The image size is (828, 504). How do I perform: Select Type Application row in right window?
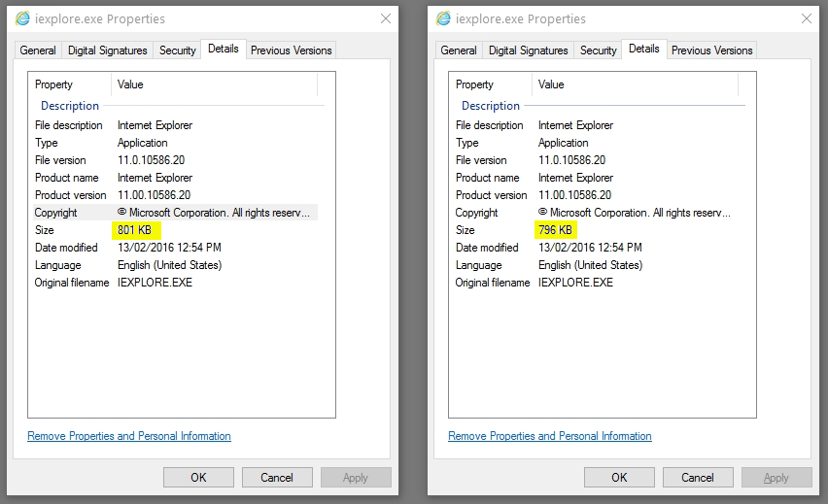(596, 143)
